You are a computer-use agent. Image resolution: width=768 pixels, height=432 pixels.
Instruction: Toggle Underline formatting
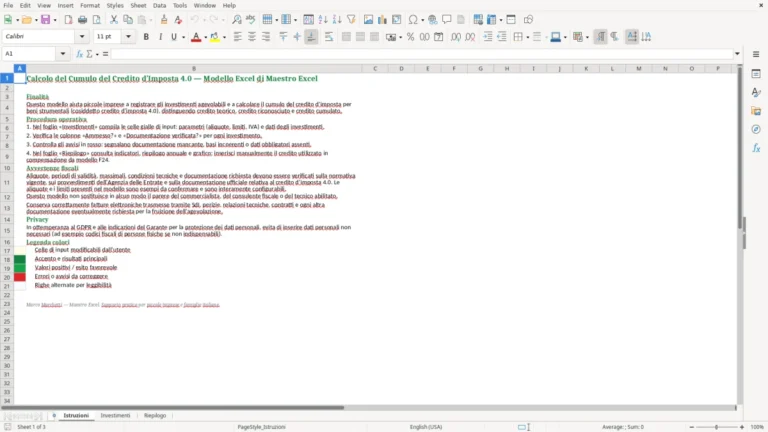coord(173,37)
